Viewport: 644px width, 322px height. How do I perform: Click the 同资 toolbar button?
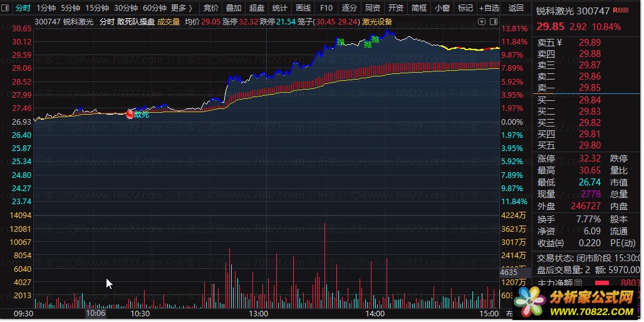point(373,8)
